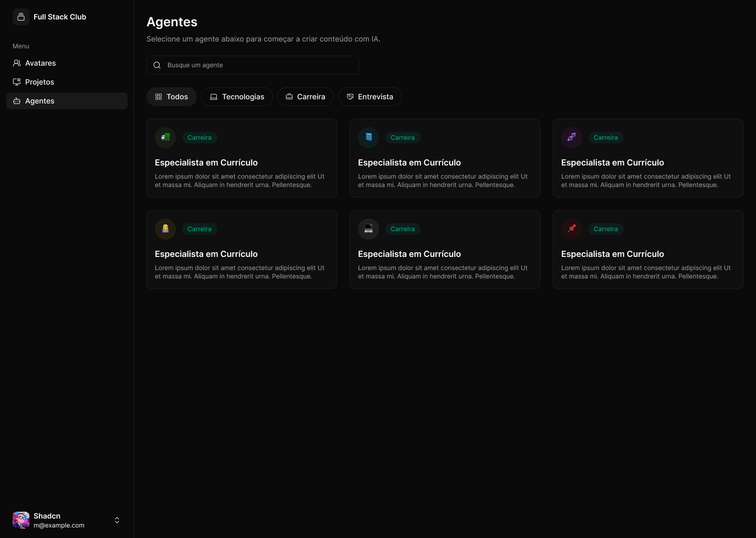The width and height of the screenshot is (756, 538).
Task: Filter agents by the Carreira chip
Action: coord(305,97)
